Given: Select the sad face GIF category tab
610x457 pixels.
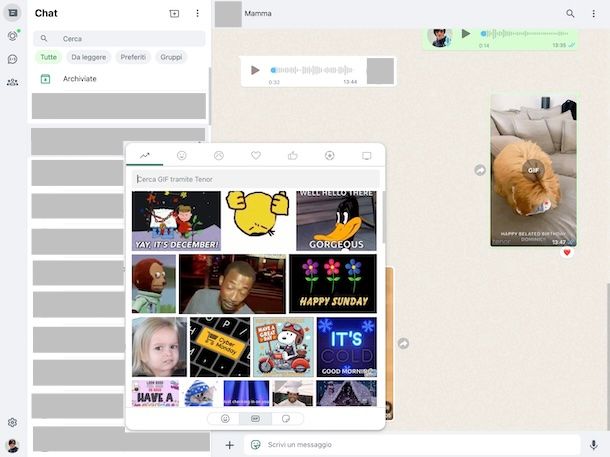Looking at the screenshot, I should click(x=219, y=156).
